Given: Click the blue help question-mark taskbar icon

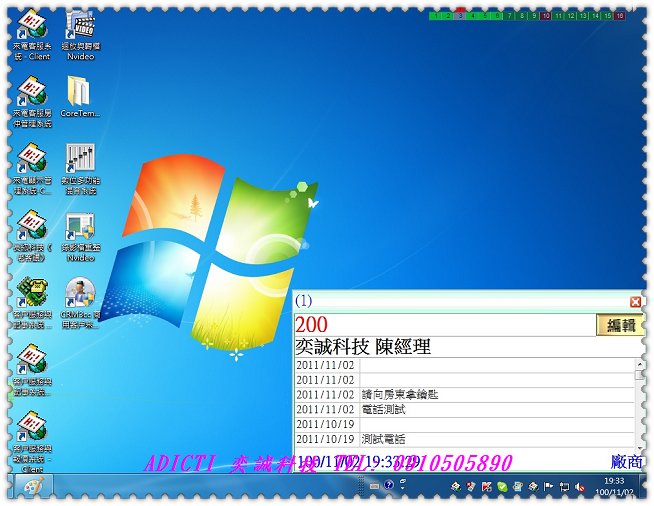Looking at the screenshot, I should click(x=389, y=484).
